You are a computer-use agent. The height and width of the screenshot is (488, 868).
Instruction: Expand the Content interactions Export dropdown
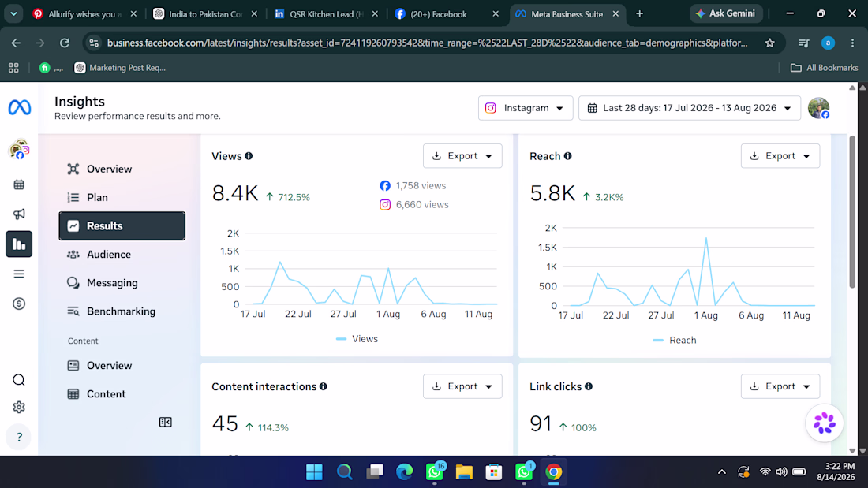pos(462,386)
